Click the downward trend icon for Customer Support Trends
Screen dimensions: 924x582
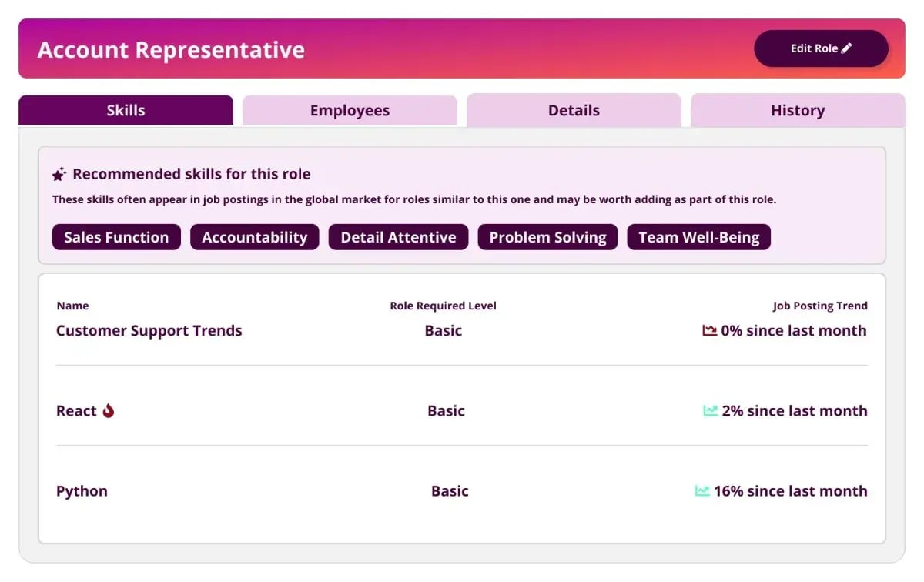[709, 330]
